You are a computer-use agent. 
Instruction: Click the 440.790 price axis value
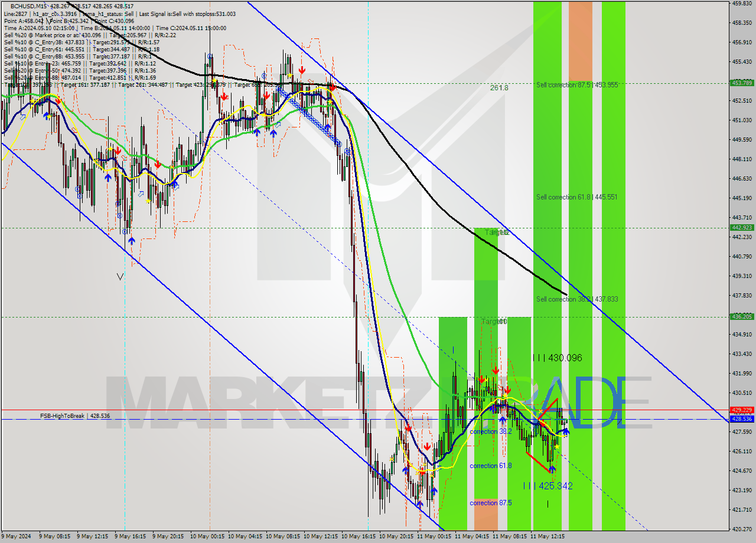(x=742, y=256)
